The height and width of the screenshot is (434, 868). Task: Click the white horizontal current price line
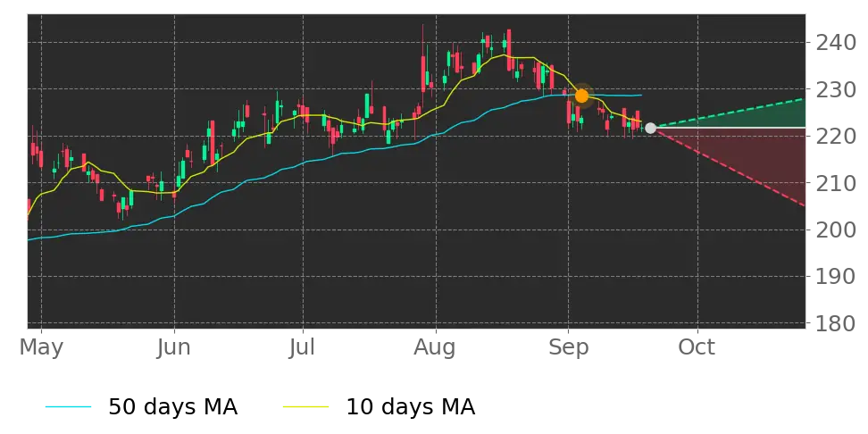coord(730,128)
